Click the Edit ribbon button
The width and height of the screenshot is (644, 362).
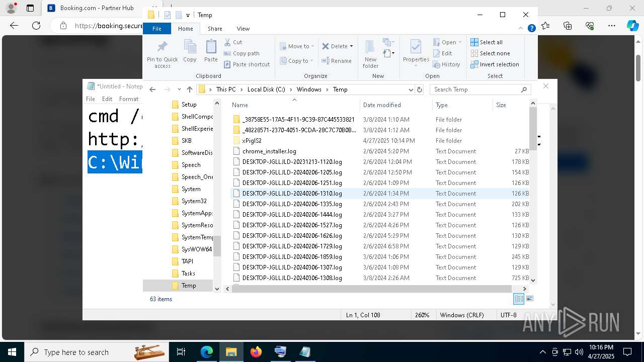442,53
